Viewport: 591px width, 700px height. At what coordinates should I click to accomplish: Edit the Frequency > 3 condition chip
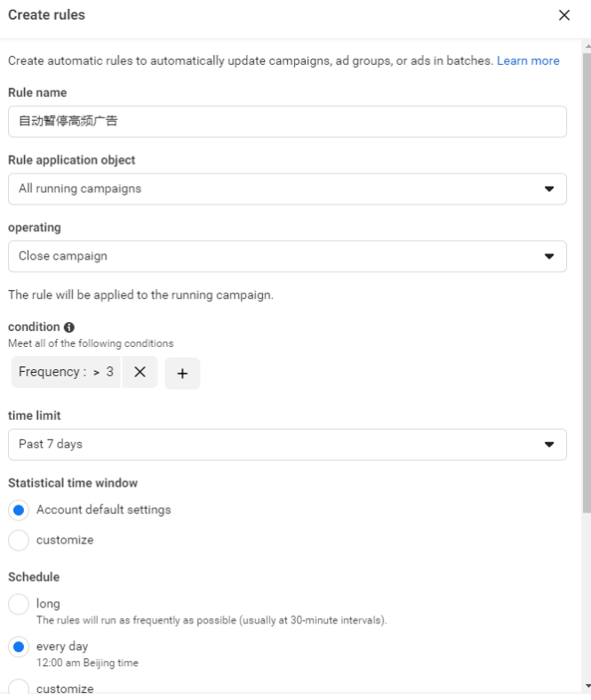tap(66, 372)
